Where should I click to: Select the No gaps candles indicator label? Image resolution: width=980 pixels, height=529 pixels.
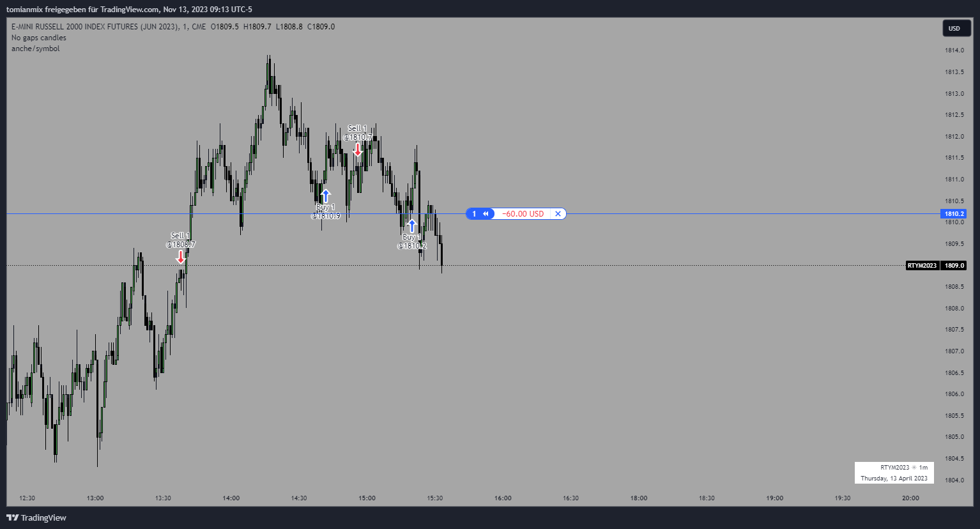[x=39, y=38]
